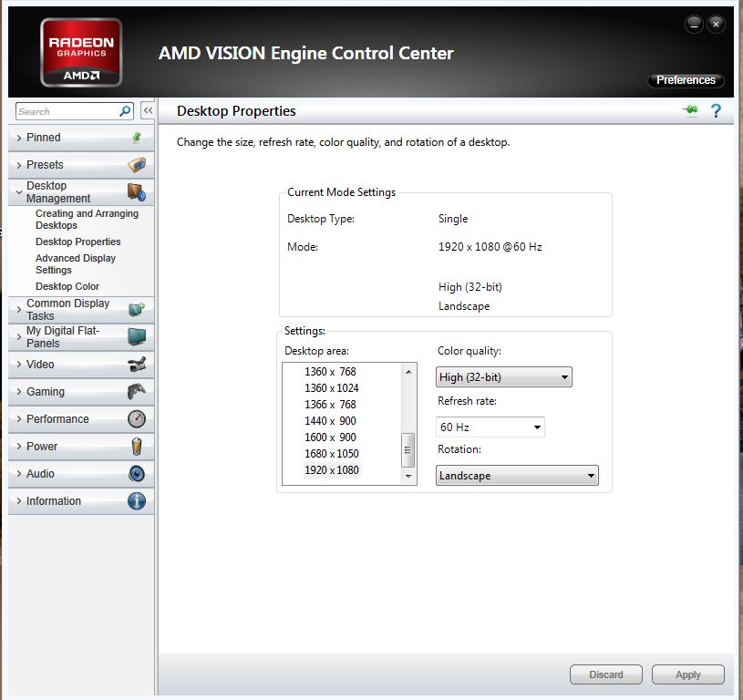
Task: Click the Power battery icon
Action: pos(137,447)
